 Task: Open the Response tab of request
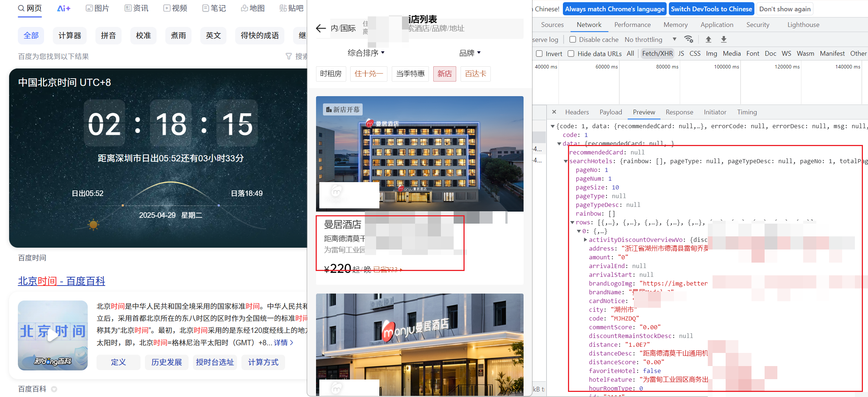679,112
